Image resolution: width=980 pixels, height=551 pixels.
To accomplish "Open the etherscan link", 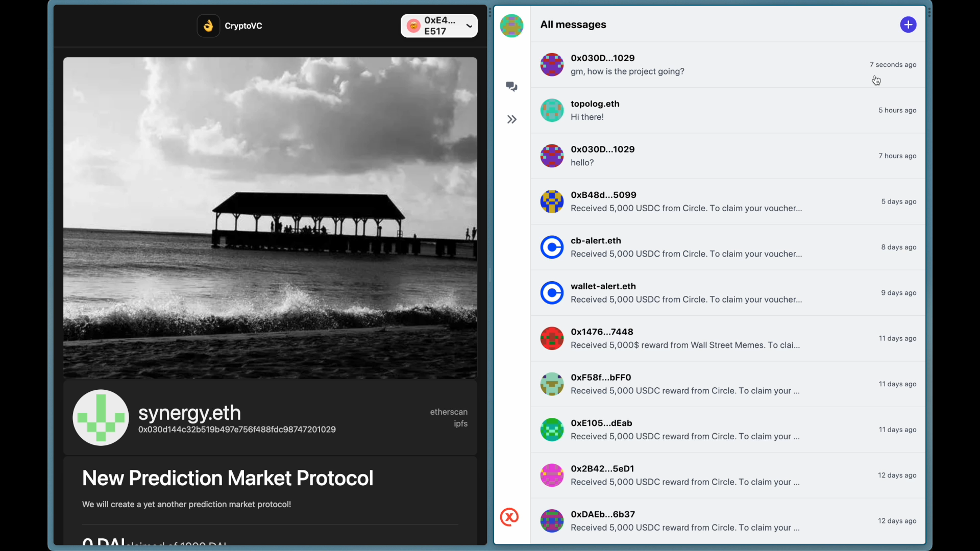I will [x=449, y=412].
